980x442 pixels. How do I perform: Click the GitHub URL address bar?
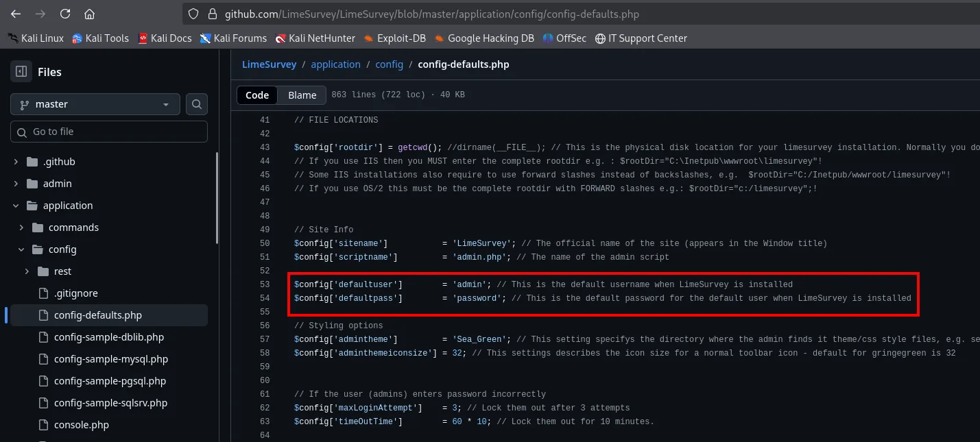(582, 14)
